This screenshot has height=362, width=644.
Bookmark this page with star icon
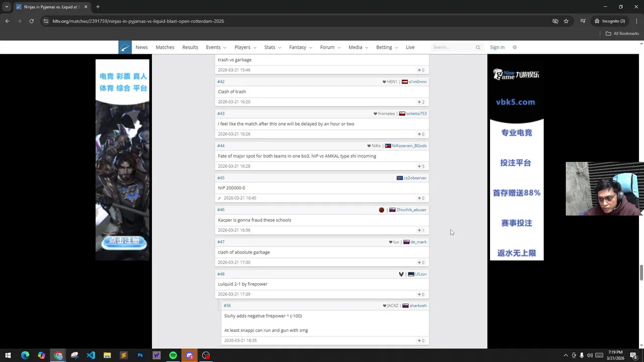[566, 21]
